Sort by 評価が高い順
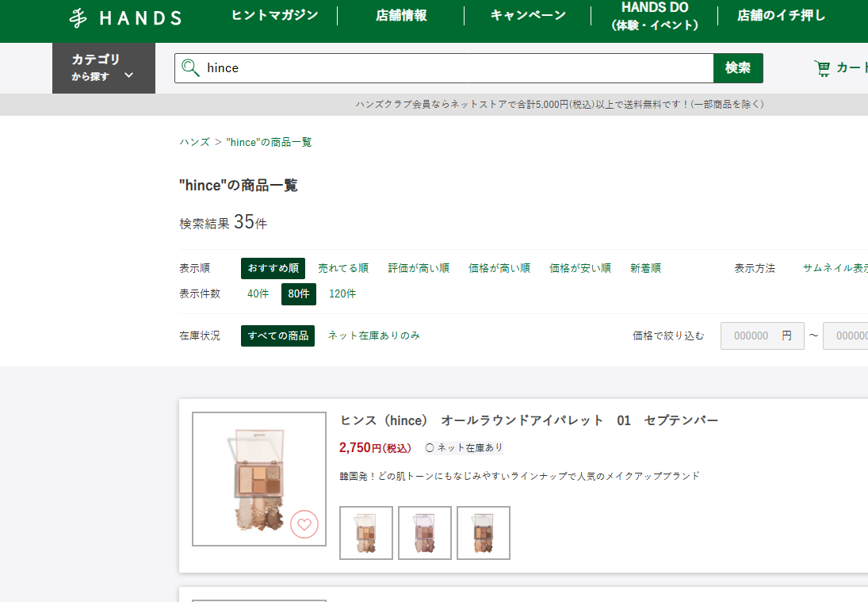 pyautogui.click(x=419, y=268)
